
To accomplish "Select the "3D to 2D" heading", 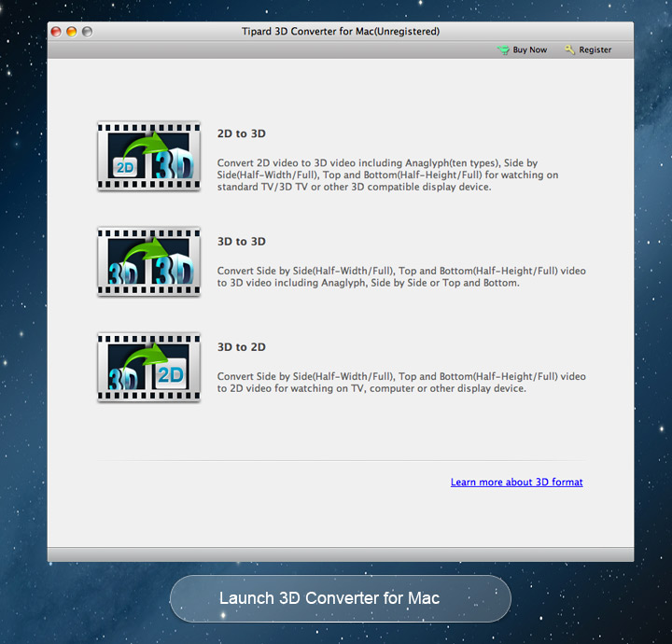I will coord(242,347).
